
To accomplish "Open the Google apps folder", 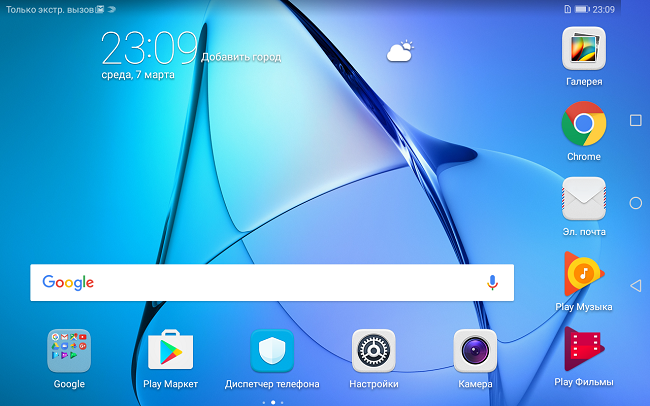I will (x=69, y=351).
